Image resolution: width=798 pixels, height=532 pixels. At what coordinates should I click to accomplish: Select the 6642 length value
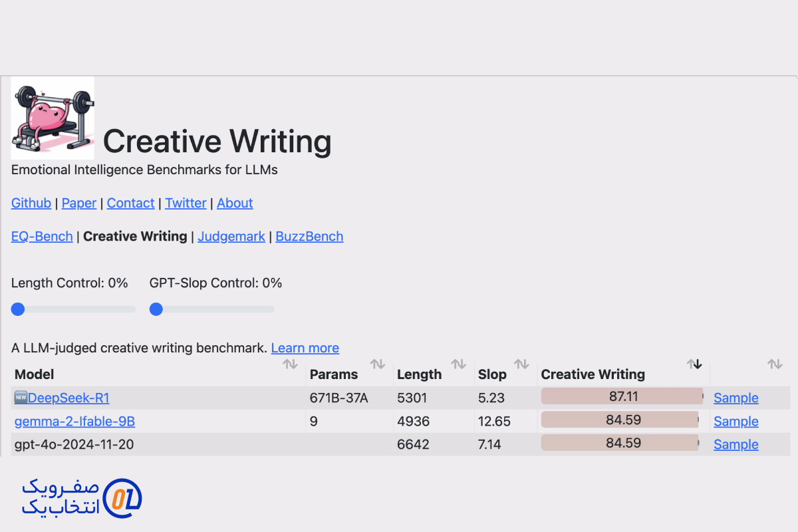413,444
